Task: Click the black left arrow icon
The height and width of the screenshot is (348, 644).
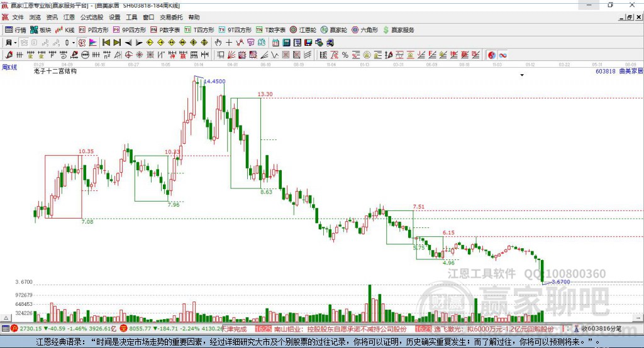Action: (x=128, y=43)
